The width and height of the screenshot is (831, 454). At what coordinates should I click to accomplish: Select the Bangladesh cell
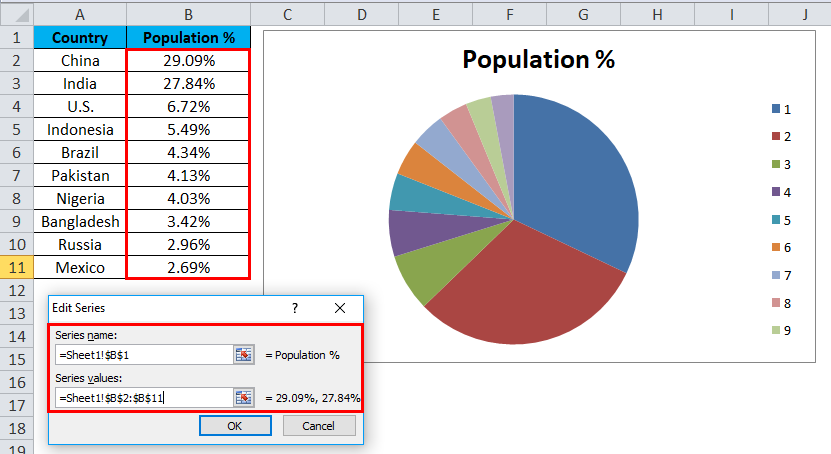pos(80,221)
